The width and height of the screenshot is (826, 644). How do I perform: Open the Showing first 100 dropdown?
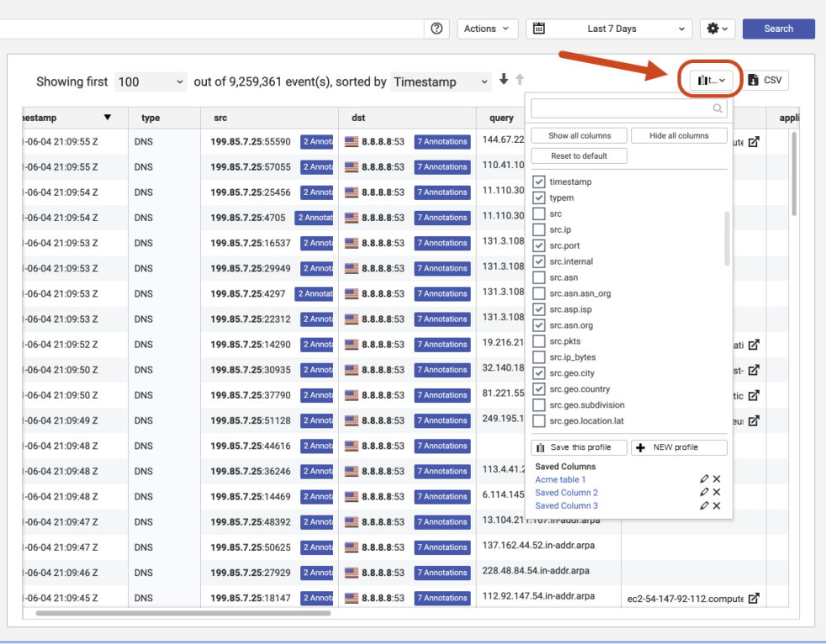(x=150, y=82)
